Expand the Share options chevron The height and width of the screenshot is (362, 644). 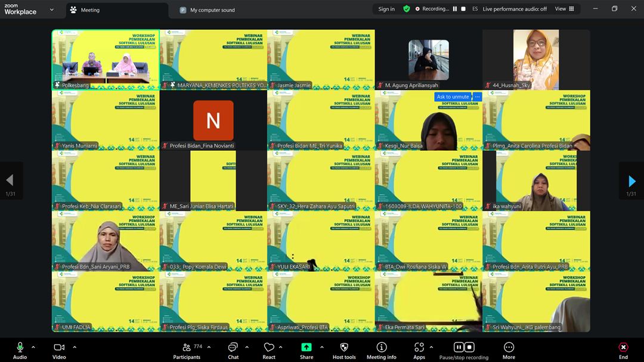point(322,346)
